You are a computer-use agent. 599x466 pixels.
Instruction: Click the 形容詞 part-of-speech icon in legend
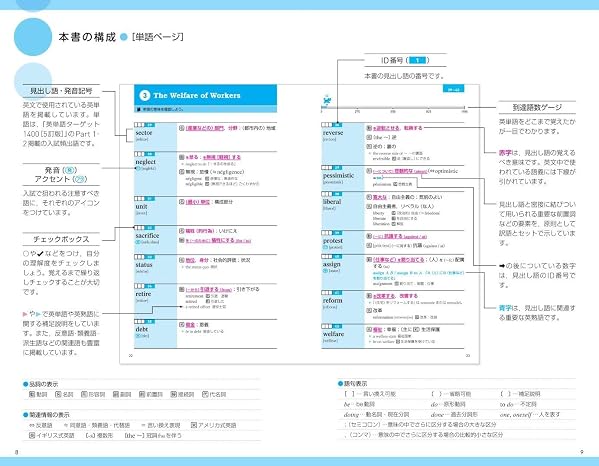(84, 394)
